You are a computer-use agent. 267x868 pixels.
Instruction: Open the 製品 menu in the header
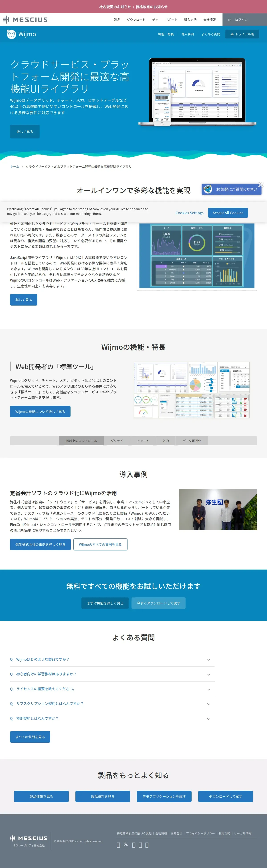click(x=117, y=20)
